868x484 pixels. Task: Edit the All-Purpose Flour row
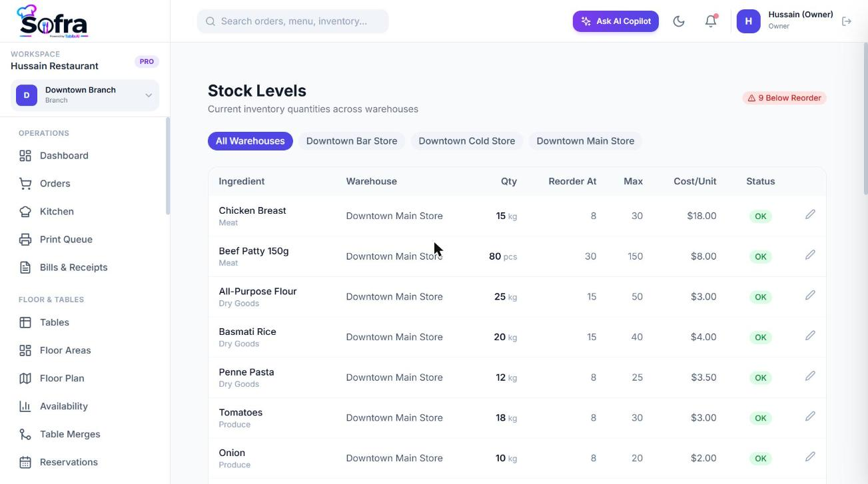point(810,296)
